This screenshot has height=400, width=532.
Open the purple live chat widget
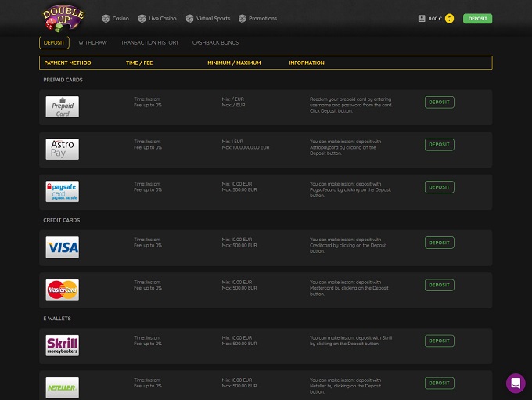[x=516, y=383]
